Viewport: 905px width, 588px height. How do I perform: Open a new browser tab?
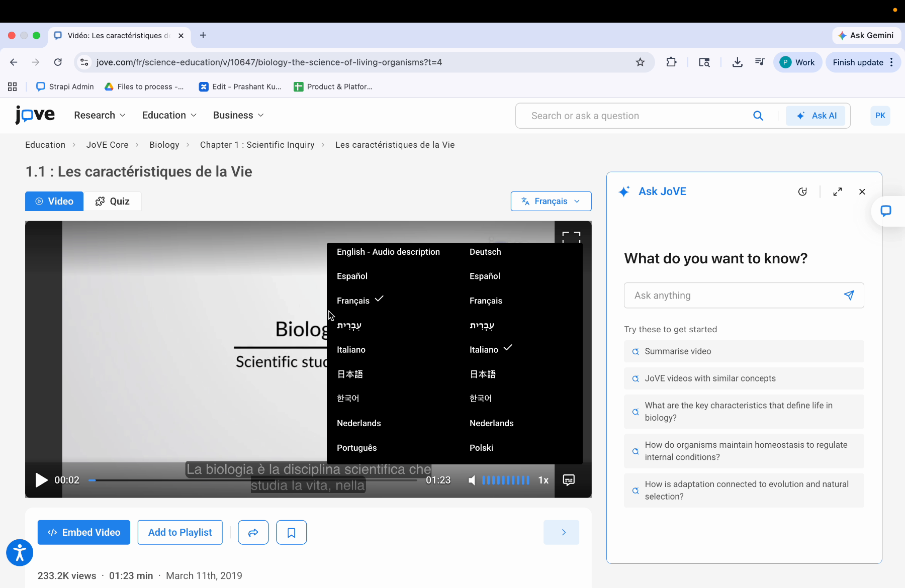(203, 35)
